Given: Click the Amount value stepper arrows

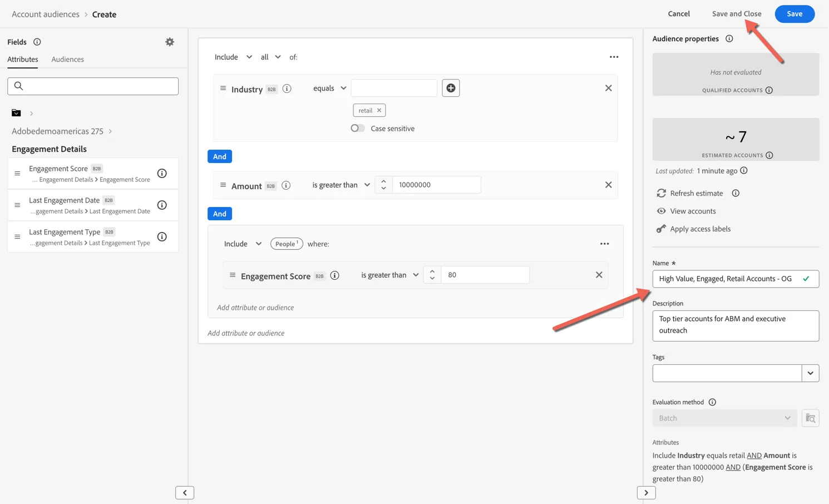Looking at the screenshot, I should click(383, 185).
